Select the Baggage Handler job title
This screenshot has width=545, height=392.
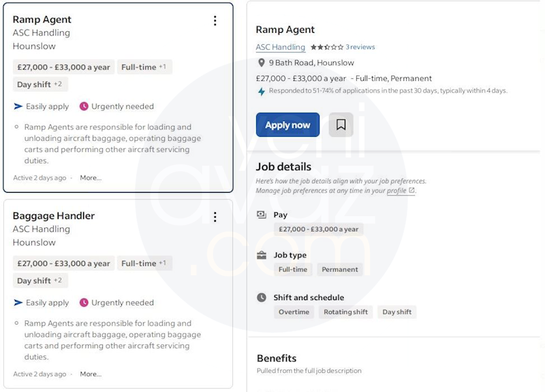(54, 216)
